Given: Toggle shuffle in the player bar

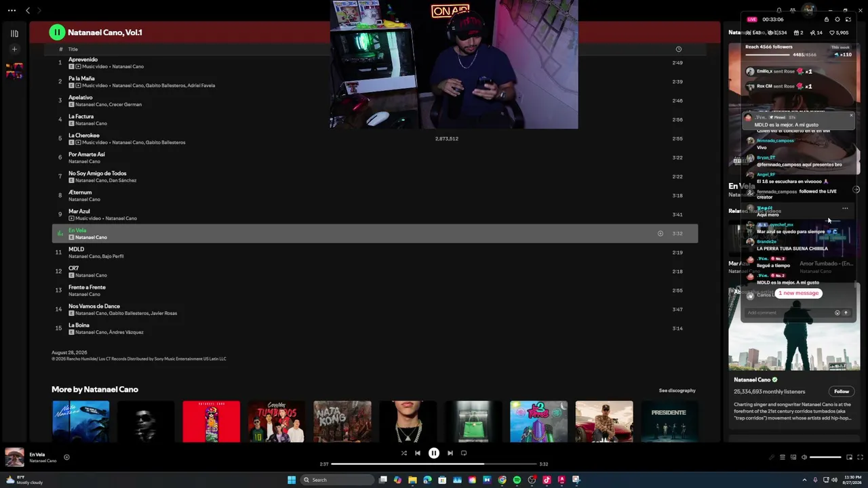Looking at the screenshot, I should 403,453.
